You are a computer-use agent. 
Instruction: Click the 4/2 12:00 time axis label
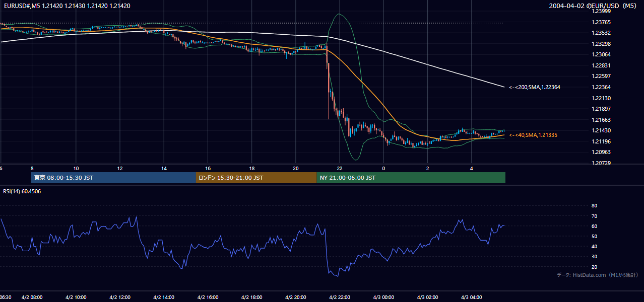coord(120,297)
